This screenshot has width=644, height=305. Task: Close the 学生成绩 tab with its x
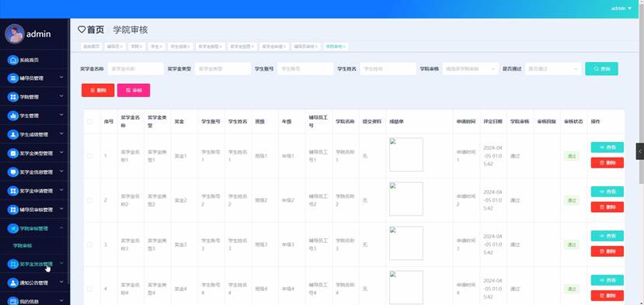pyautogui.click(x=189, y=47)
